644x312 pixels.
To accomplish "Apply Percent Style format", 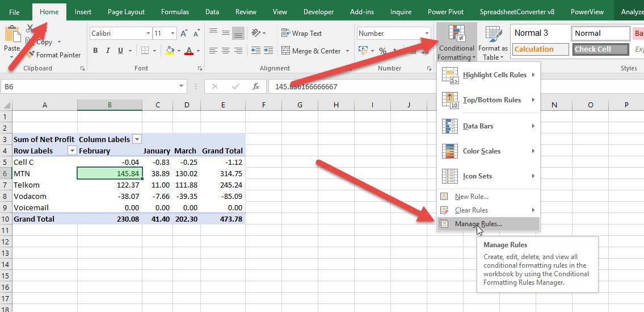I will [382, 51].
